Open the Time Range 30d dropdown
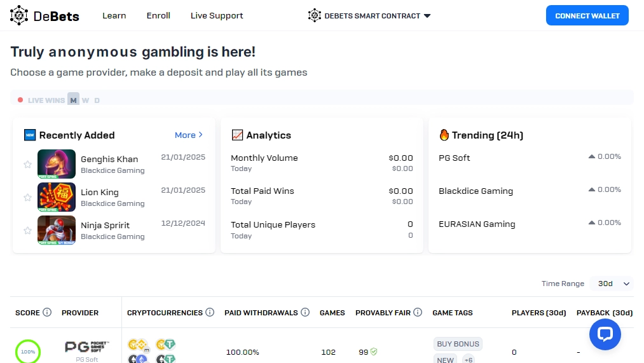Image resolution: width=644 pixels, height=363 pixels. [x=612, y=284]
